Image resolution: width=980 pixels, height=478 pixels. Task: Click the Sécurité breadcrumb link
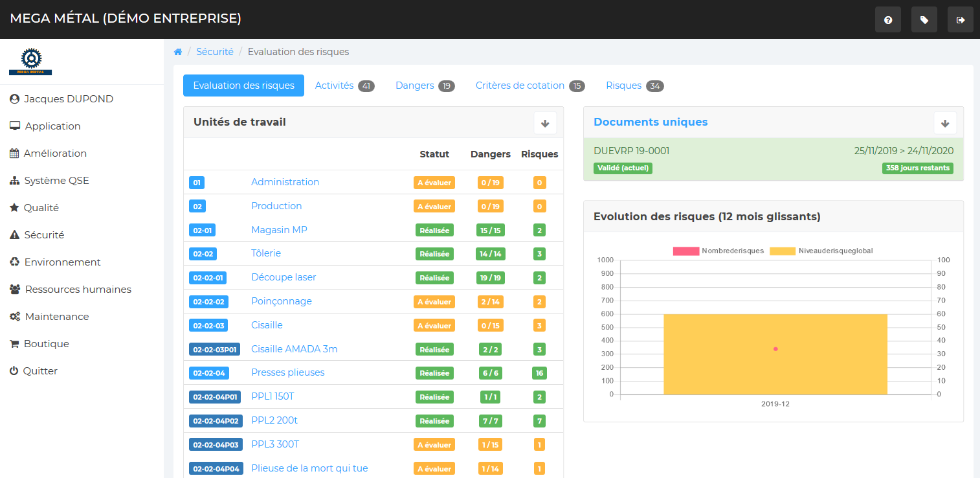pos(214,52)
